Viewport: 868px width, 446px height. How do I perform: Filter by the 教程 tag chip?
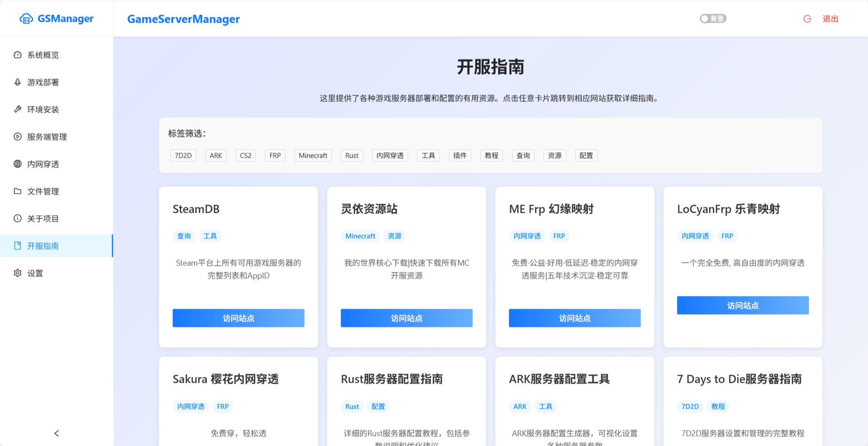[492, 155]
